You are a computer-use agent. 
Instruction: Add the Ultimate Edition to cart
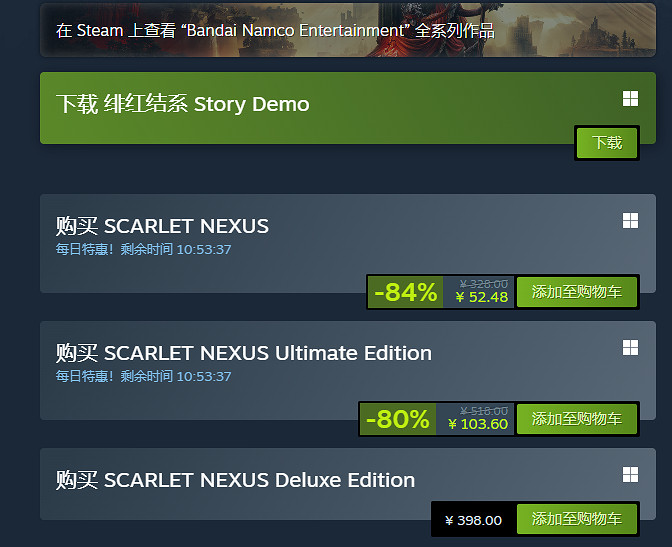click(577, 419)
